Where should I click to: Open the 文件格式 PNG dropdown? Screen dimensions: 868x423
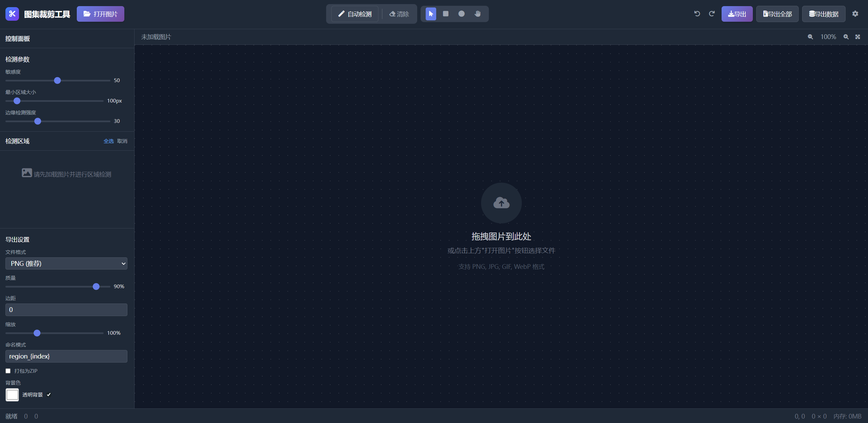click(66, 263)
